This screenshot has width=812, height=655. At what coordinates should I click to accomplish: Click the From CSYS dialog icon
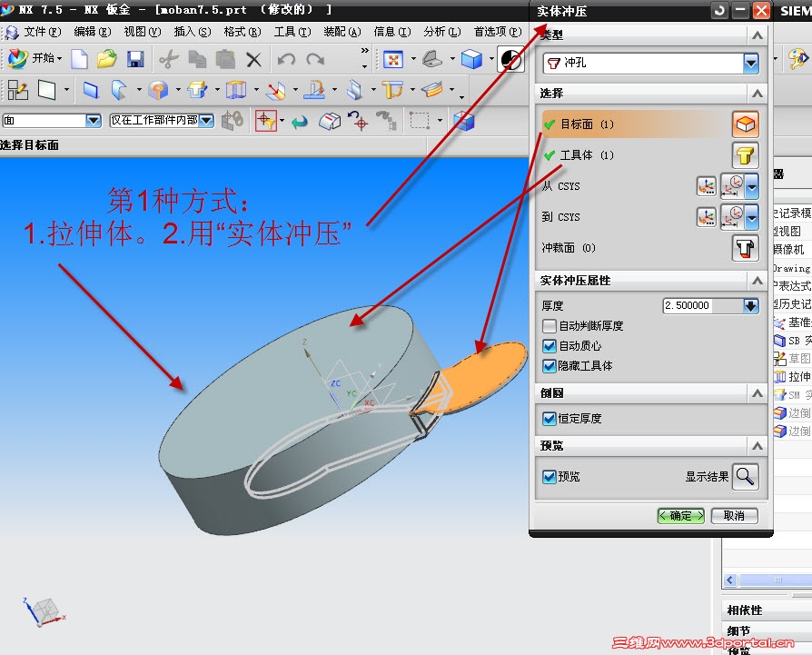pyautogui.click(x=707, y=186)
